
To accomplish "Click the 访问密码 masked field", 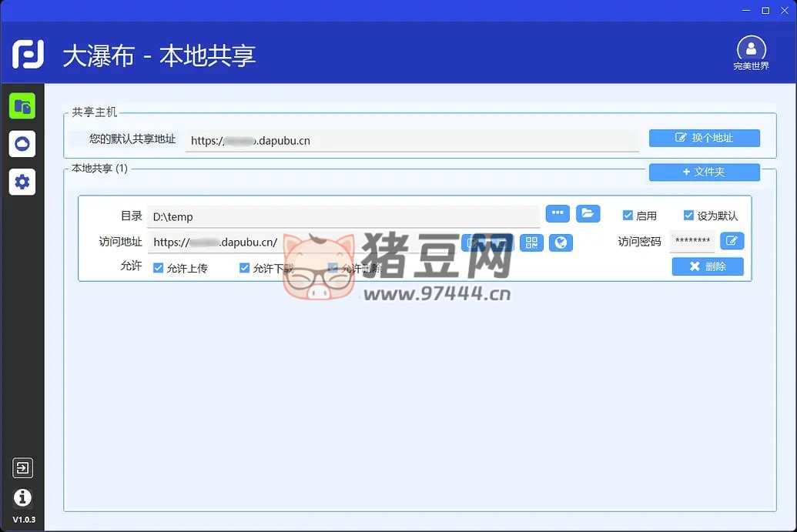I will 692,241.
